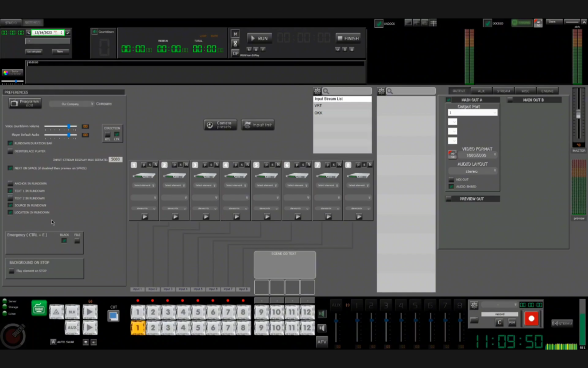The height and width of the screenshot is (368, 588).
Task: Click the New button
Action: click(60, 51)
